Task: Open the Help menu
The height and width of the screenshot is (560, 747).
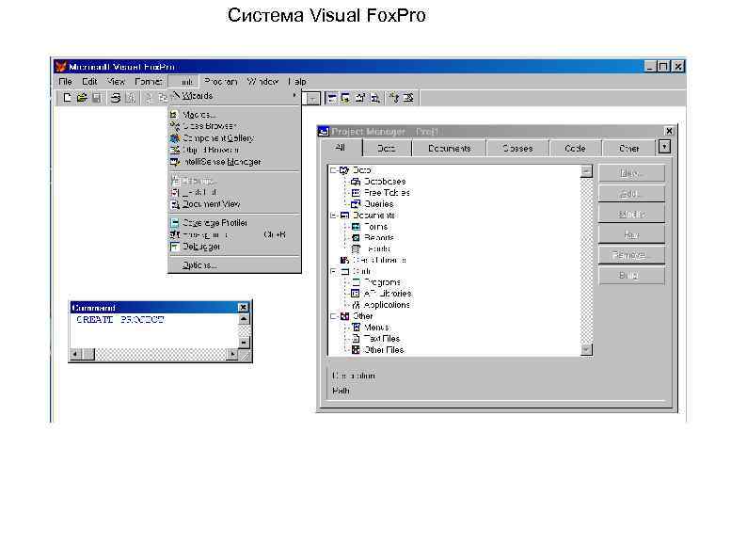Action: 297,82
